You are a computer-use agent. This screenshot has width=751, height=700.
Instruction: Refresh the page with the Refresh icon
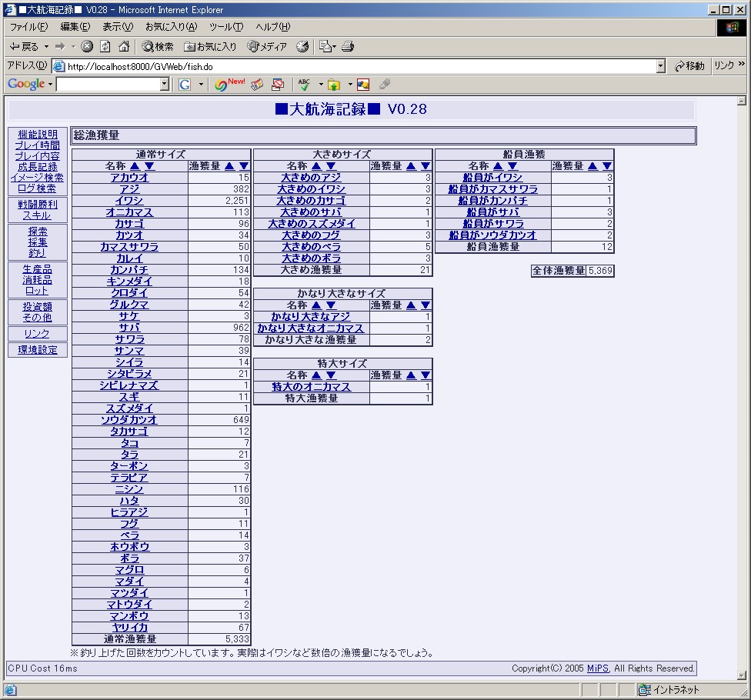click(105, 46)
